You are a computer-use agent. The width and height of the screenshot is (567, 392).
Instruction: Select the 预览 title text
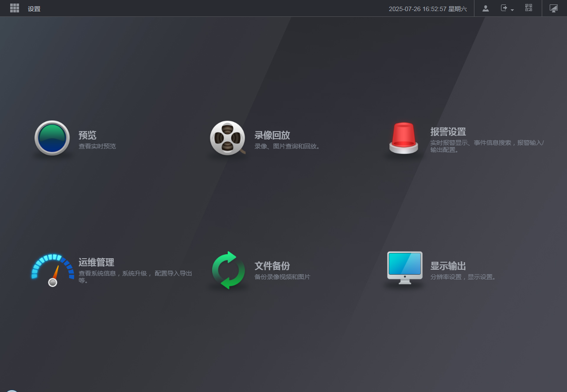tap(87, 135)
